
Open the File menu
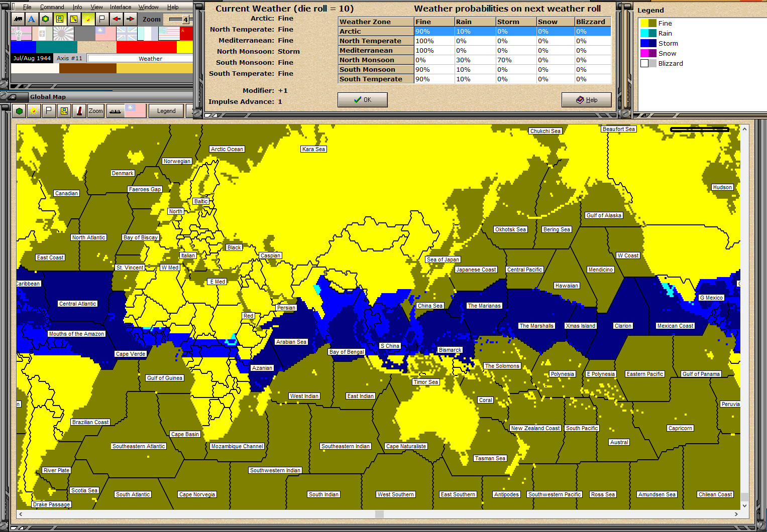(x=27, y=7)
